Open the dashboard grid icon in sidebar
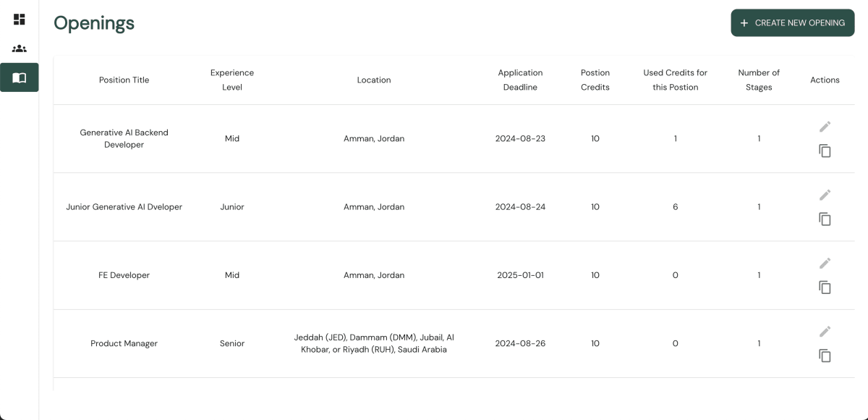 20,20
